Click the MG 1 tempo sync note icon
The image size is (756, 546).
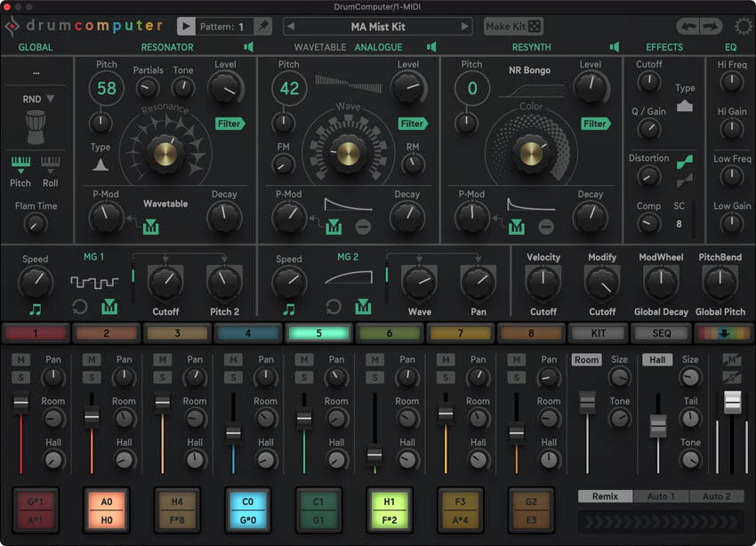click(36, 309)
